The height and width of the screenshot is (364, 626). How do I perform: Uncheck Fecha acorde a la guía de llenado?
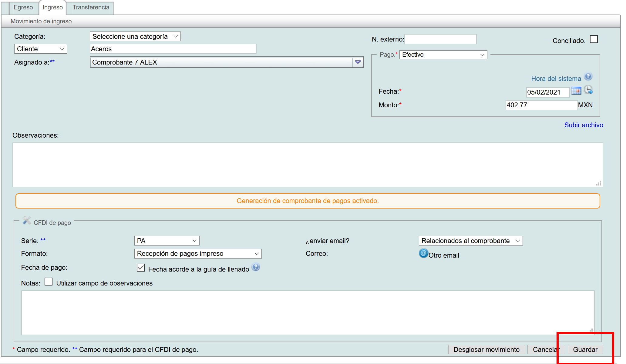(x=141, y=268)
